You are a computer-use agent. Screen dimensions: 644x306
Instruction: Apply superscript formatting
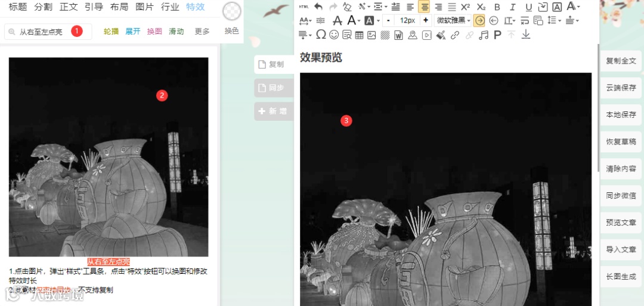pos(465,7)
